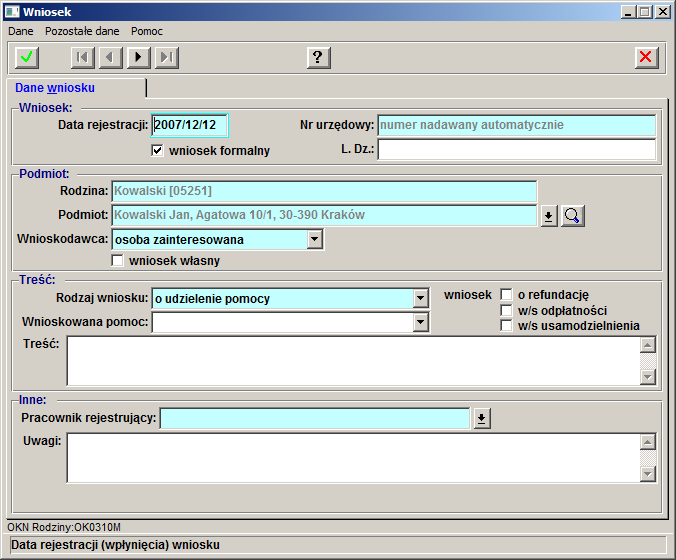The image size is (676, 560).
Task: Close the Wniosek window
Action: click(x=662, y=12)
